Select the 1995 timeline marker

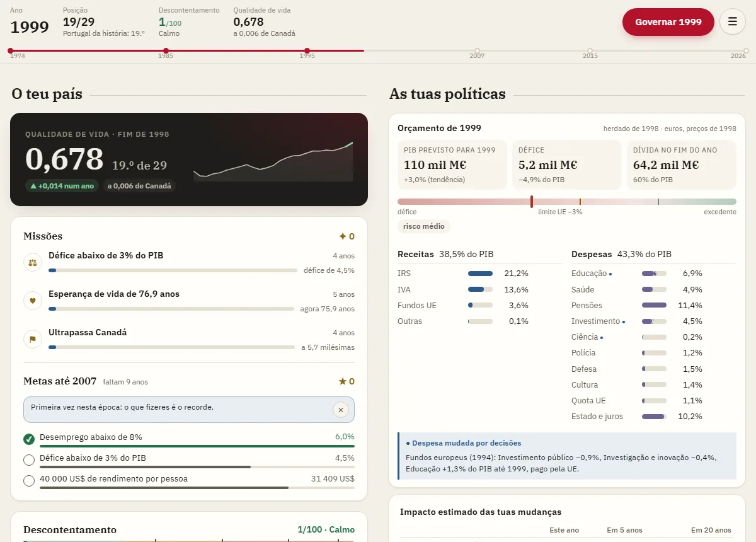307,50
